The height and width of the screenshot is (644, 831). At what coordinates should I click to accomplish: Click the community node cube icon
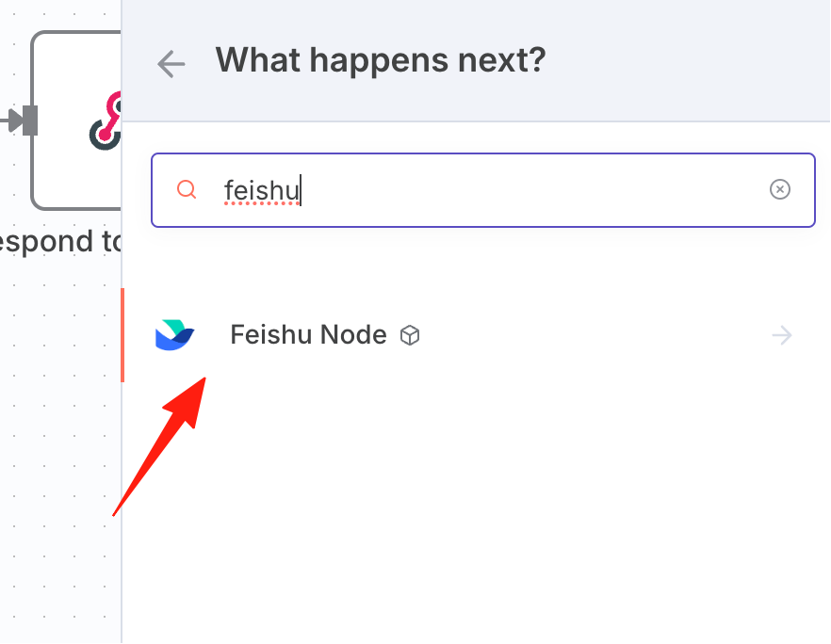(410, 335)
